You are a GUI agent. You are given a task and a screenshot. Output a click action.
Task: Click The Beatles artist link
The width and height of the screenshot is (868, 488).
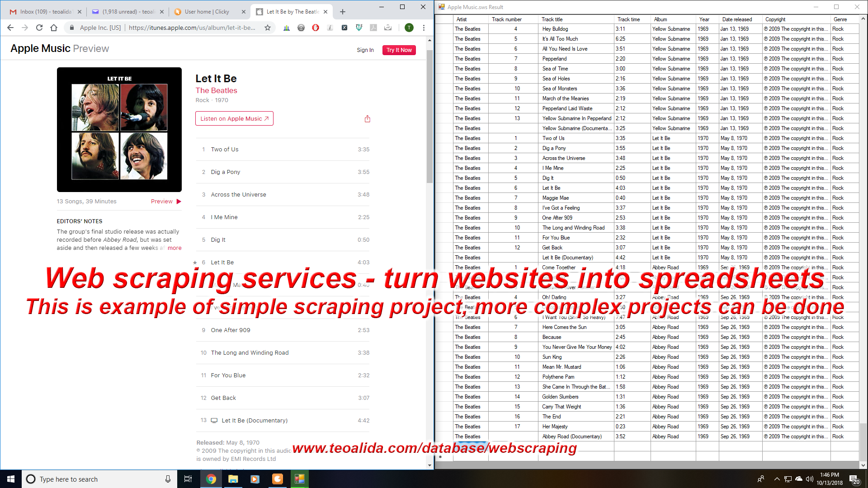pyautogui.click(x=216, y=90)
